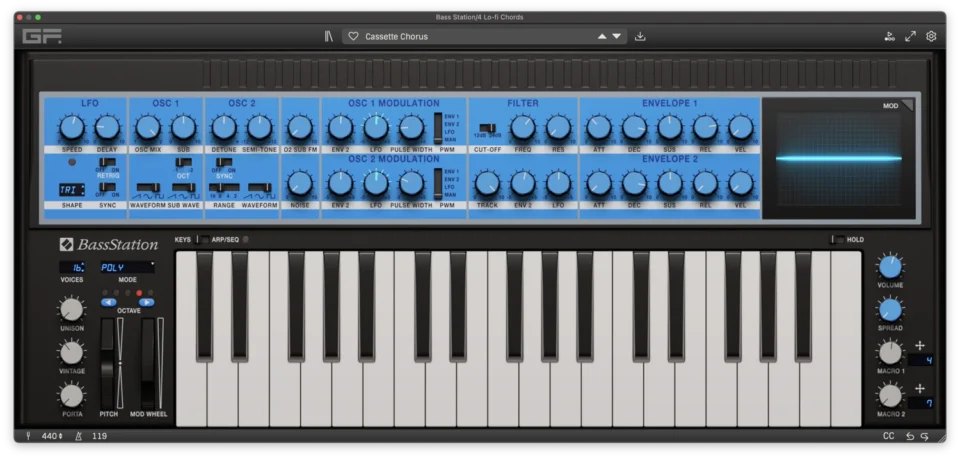960x459 pixels.
Task: Click the Unison knob
Action: tap(72, 310)
